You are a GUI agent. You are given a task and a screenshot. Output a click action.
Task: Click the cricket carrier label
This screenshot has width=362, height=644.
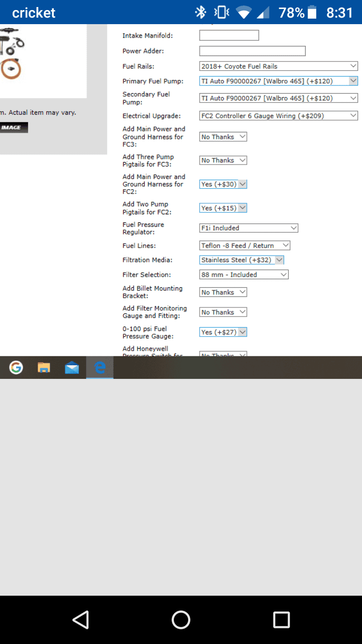[34, 13]
